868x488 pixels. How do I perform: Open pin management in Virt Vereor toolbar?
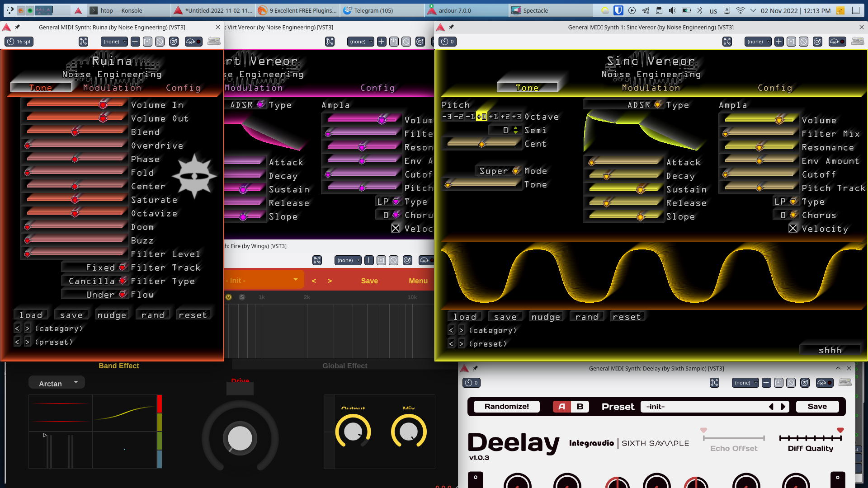[330, 42]
